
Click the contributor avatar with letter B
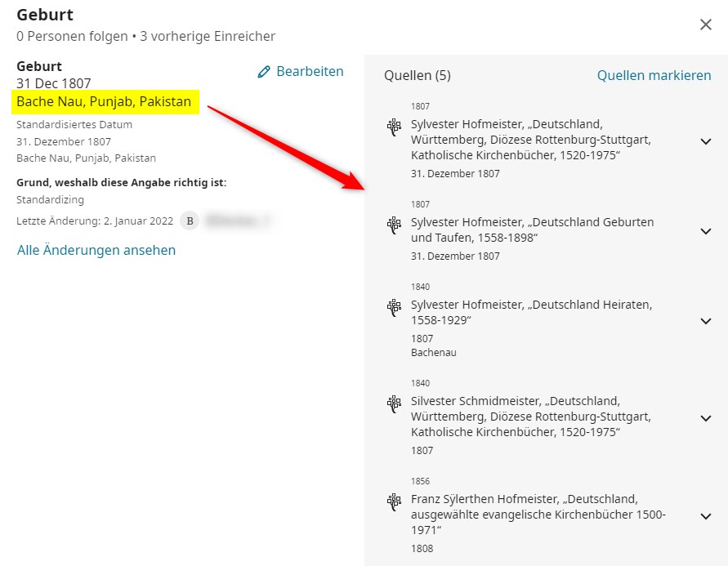190,221
